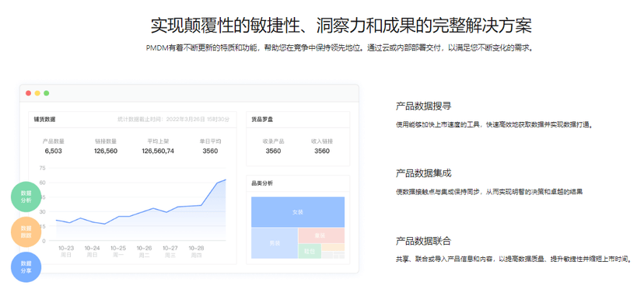This screenshot has height=303, width=644.
Task: Click the 链接数量 label
Action: (106, 141)
